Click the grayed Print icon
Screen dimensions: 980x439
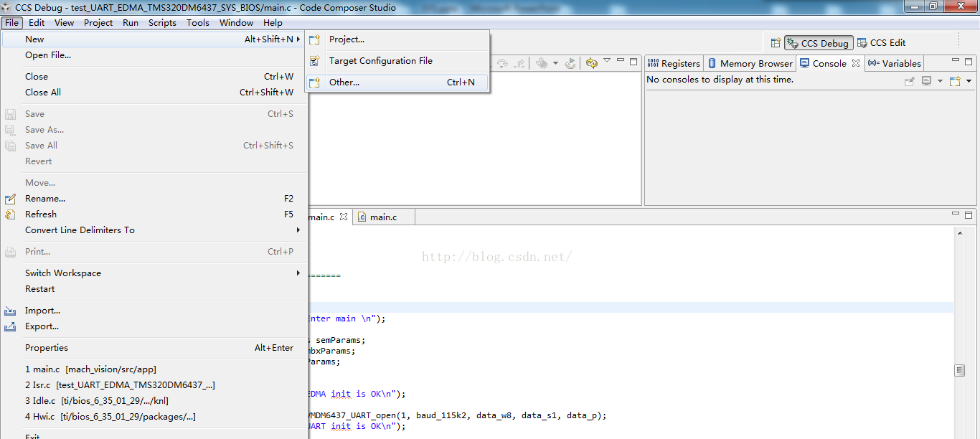pyautogui.click(x=10, y=252)
